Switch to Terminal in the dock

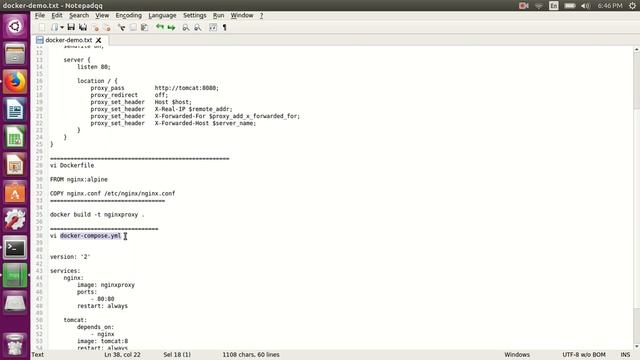coord(15,248)
